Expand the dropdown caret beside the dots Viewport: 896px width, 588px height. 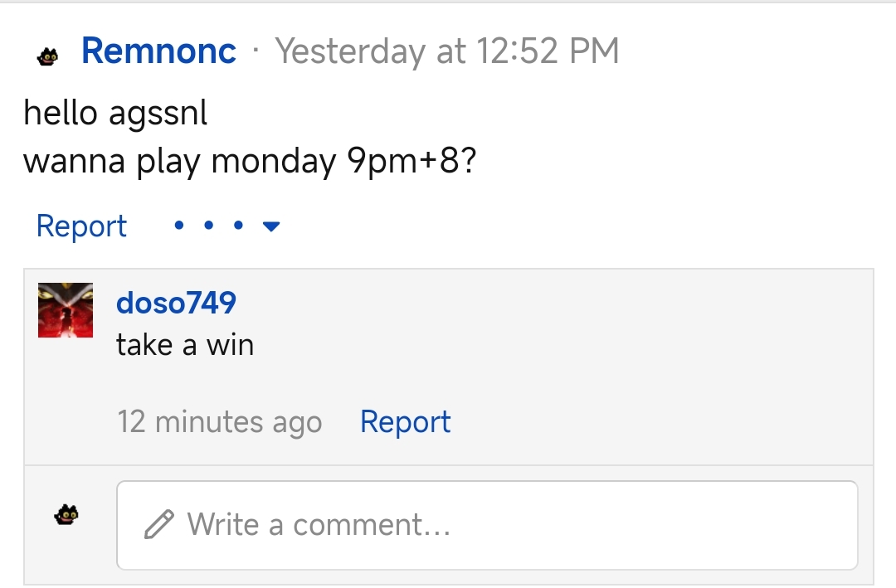tap(270, 226)
